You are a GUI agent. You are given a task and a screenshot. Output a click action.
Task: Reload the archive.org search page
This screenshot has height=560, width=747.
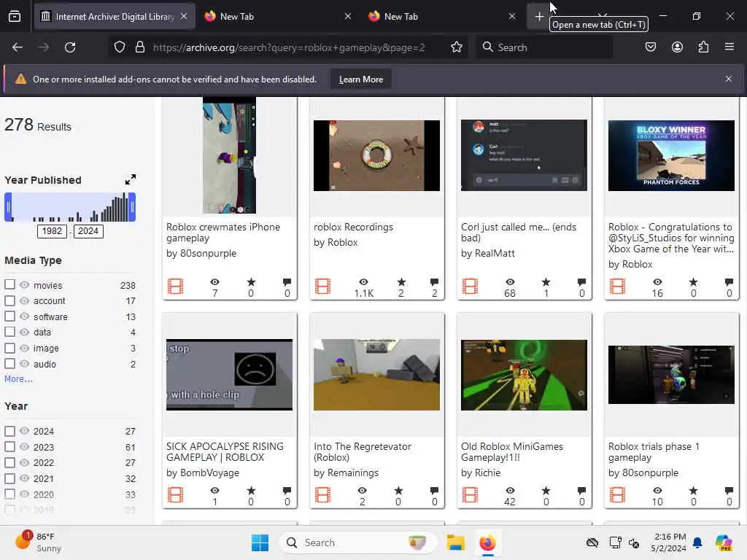[x=70, y=47]
